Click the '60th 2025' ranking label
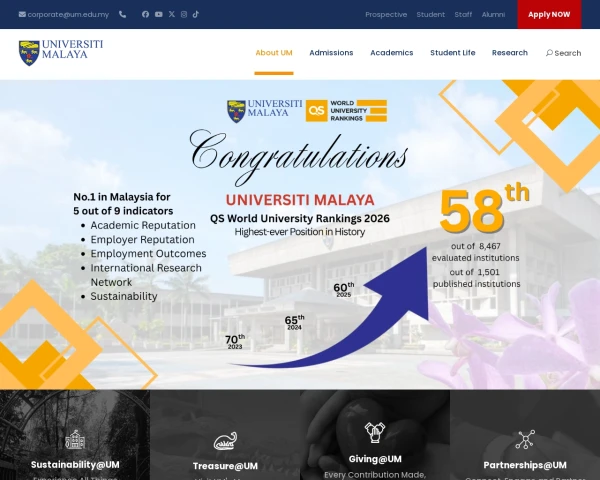This screenshot has height=480, width=600. [x=344, y=290]
